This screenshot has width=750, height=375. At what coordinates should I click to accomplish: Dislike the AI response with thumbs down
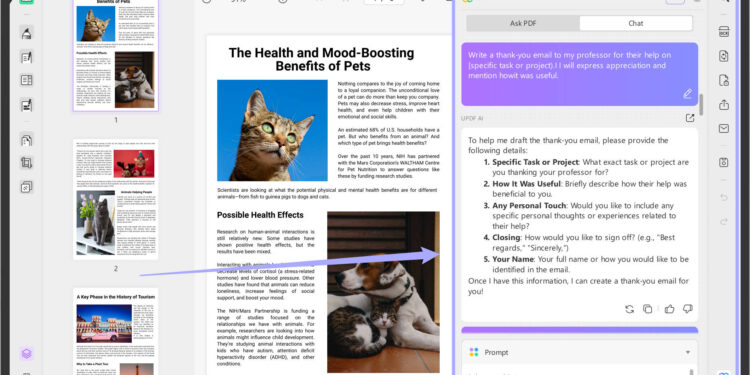pyautogui.click(x=688, y=309)
